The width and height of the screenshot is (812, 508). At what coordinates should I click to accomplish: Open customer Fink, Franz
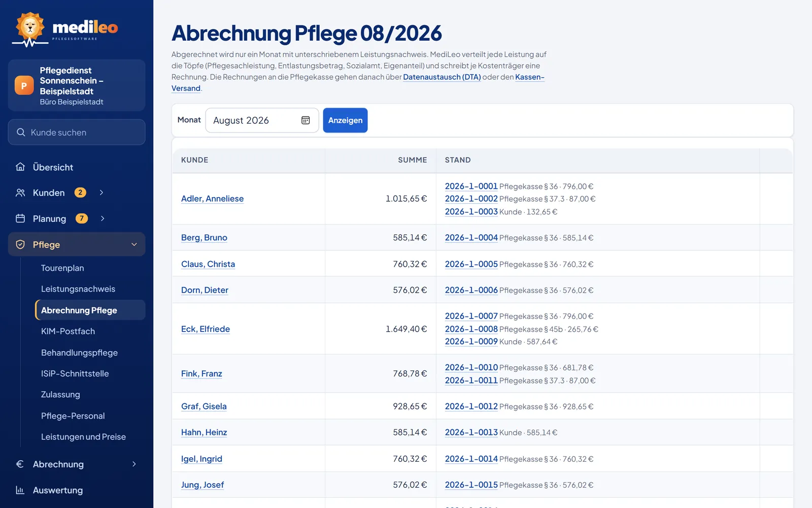tap(201, 373)
